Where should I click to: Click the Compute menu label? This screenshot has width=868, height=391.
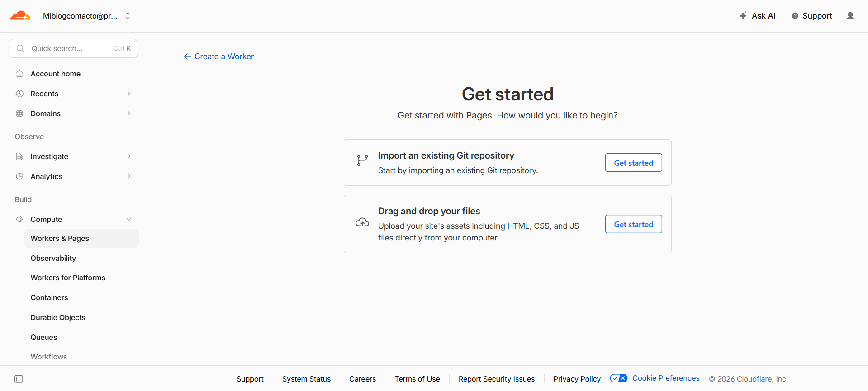point(46,219)
